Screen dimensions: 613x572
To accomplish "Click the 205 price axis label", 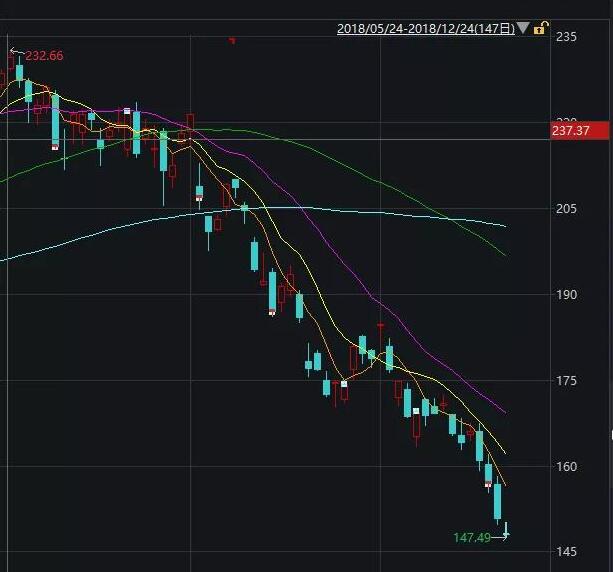I will [x=566, y=208].
